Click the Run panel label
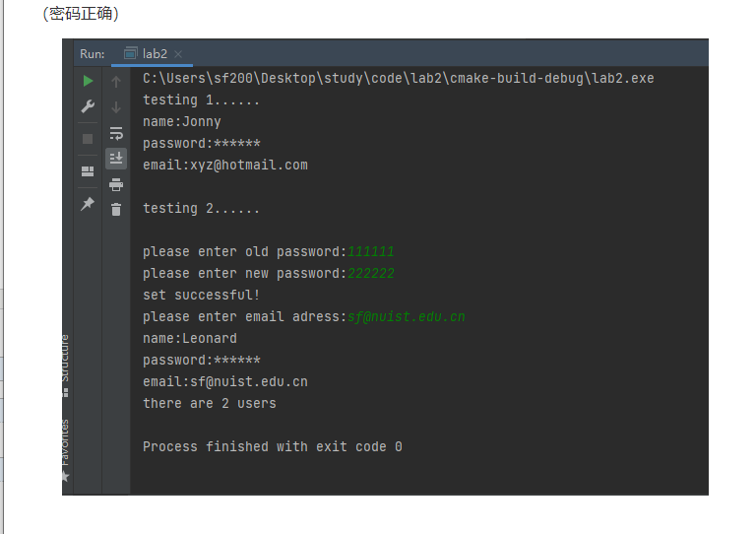Screen dimensions: 756x534 (x=92, y=54)
